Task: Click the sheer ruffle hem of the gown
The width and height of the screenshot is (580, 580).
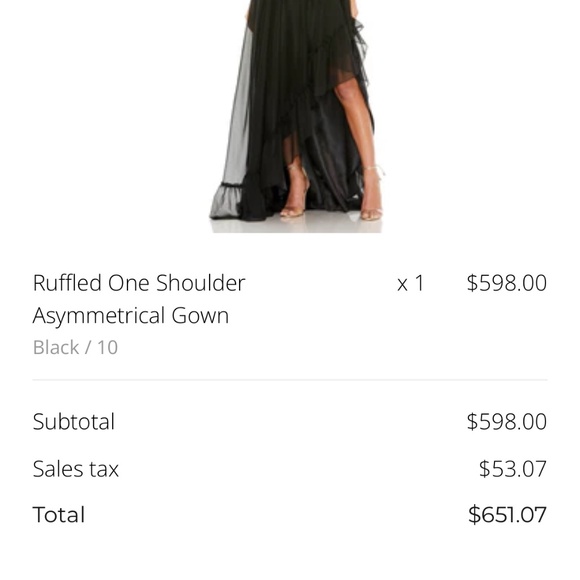Action: click(226, 200)
